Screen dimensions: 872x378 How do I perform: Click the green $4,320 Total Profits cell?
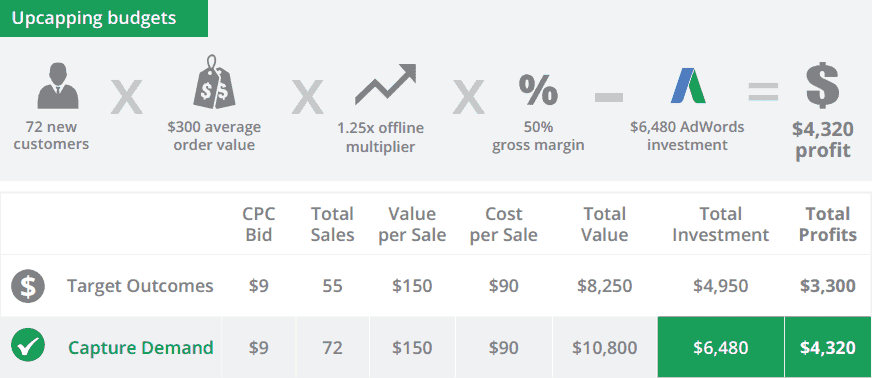(828, 347)
